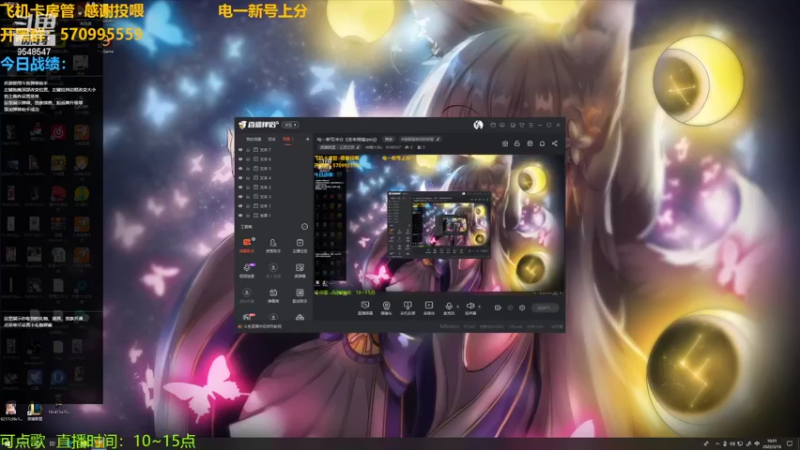
Task: Open the note list icon beside the bell
Action: click(530, 144)
